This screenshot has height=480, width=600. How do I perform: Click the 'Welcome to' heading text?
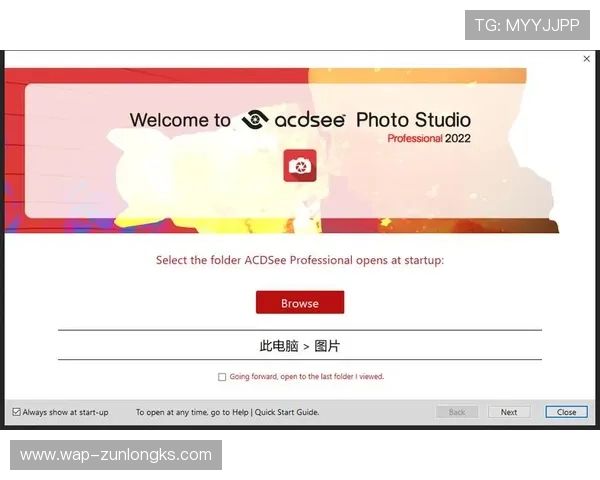[180, 120]
